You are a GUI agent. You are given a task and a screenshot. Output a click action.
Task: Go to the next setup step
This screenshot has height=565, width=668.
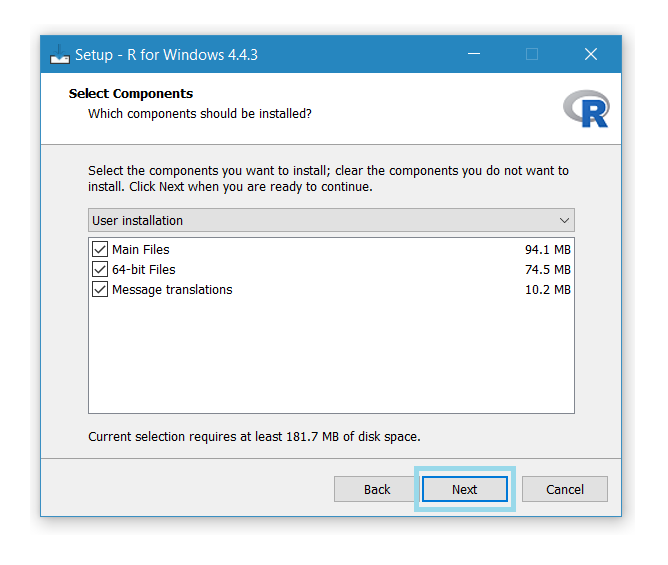[464, 489]
